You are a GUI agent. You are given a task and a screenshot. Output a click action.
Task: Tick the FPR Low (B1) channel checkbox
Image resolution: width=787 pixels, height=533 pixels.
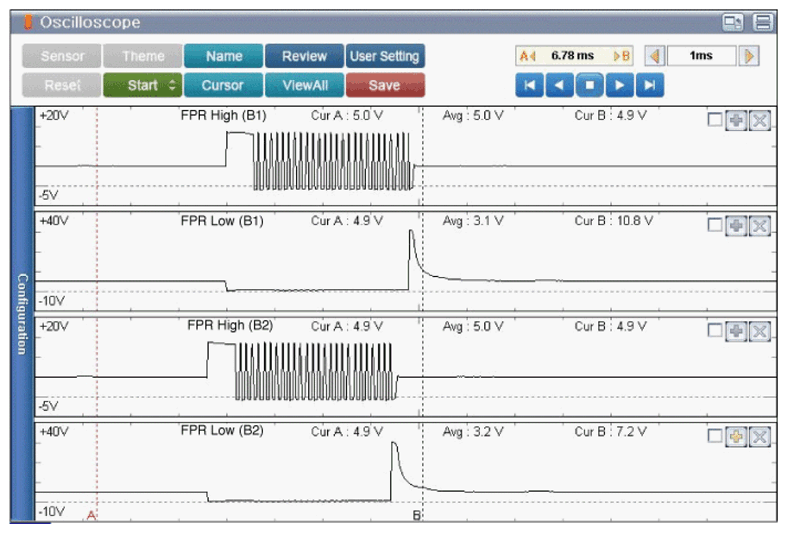pos(715,225)
